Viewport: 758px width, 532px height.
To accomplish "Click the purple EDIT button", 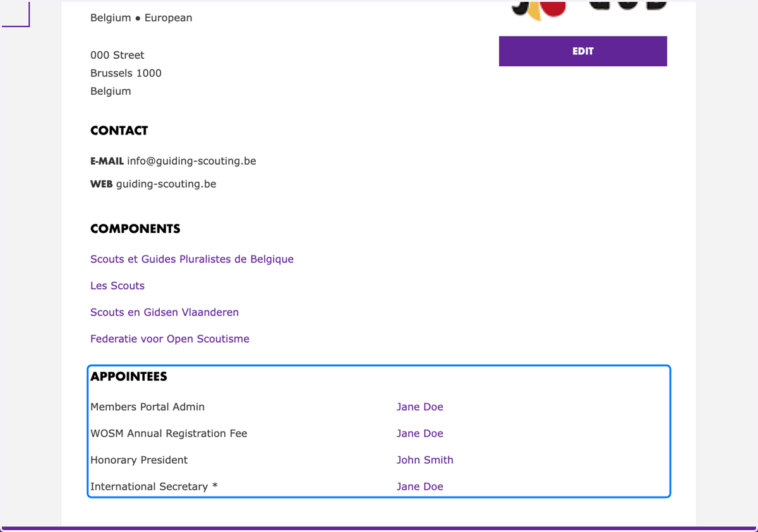I will click(582, 51).
